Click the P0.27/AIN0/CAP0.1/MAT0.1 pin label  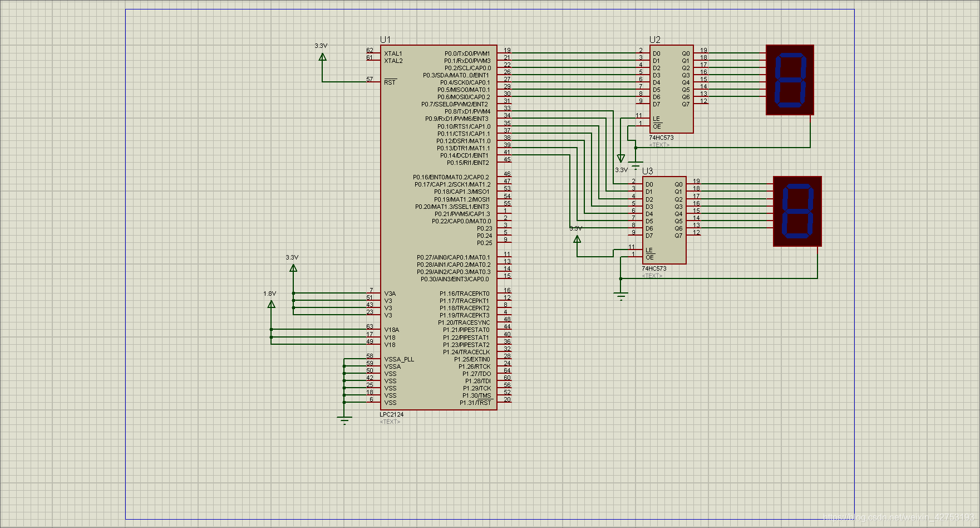pos(454,257)
